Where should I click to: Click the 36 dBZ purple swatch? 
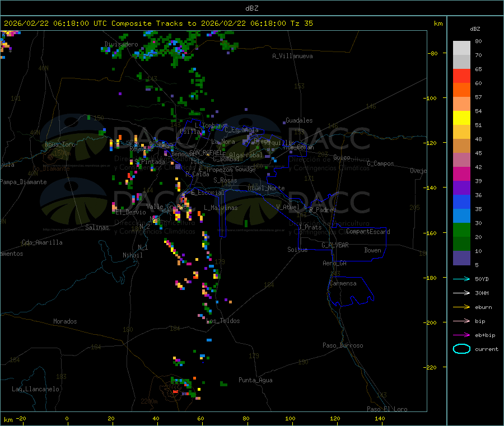(461, 188)
